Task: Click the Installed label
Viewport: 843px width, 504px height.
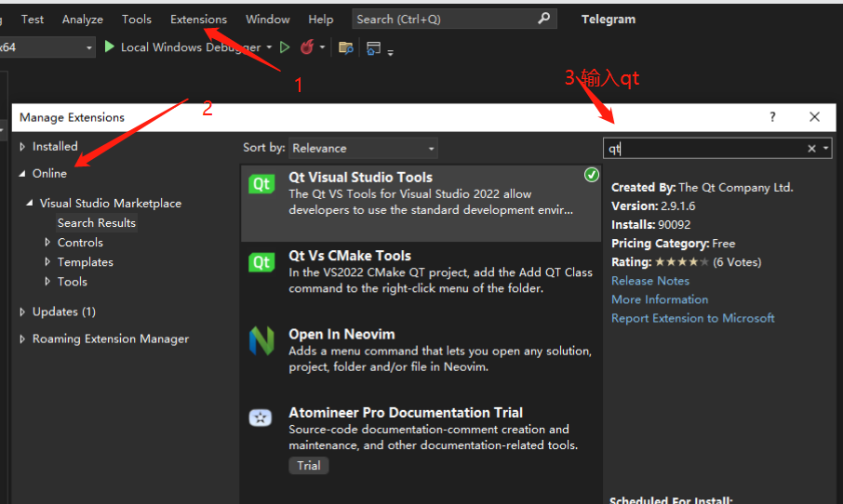Action: point(55,146)
